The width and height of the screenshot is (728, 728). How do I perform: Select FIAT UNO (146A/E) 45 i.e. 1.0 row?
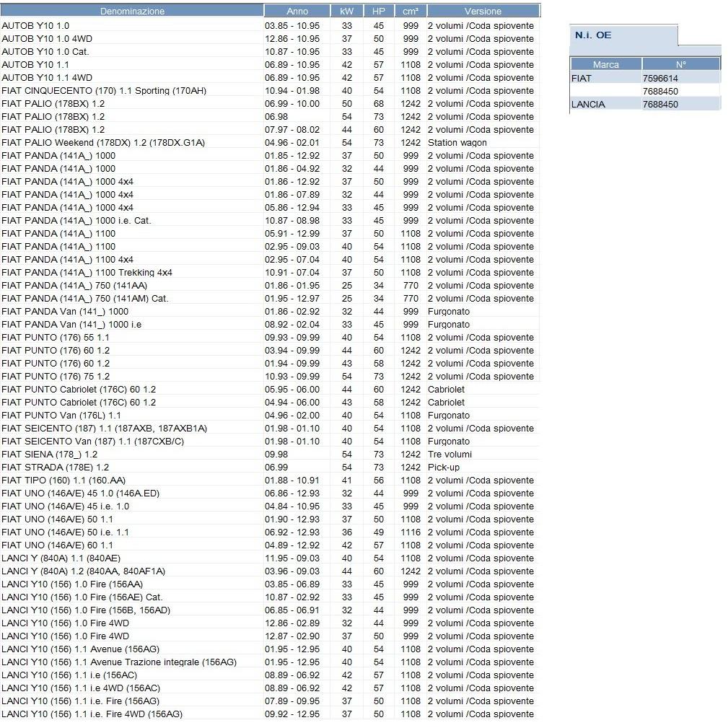[x=271, y=506]
